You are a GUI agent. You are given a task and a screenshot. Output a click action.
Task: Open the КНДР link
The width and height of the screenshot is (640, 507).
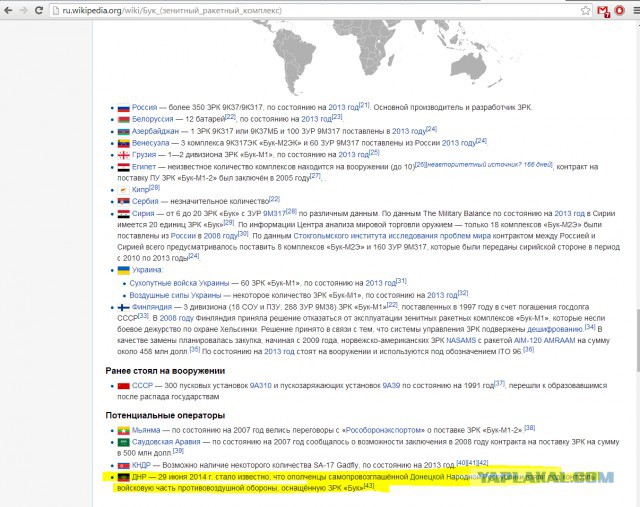141,465
